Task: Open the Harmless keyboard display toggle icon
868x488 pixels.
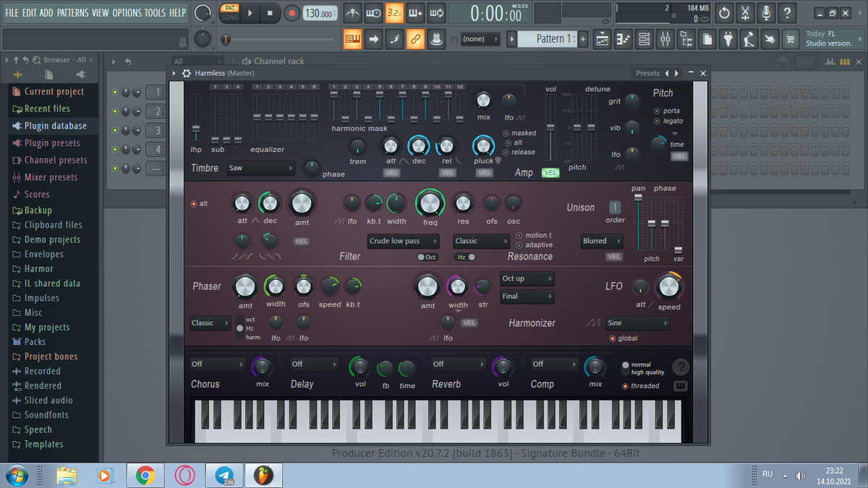Action: coord(680,386)
